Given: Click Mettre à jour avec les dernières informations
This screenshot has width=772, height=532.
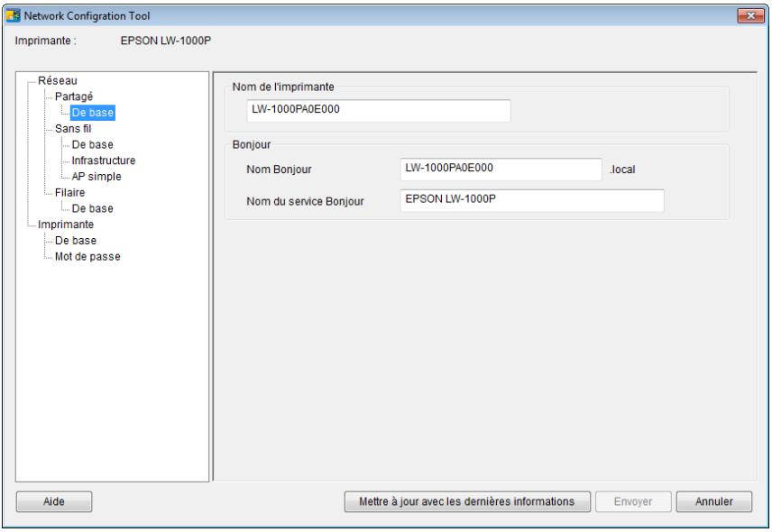Looking at the screenshot, I should 467,501.
